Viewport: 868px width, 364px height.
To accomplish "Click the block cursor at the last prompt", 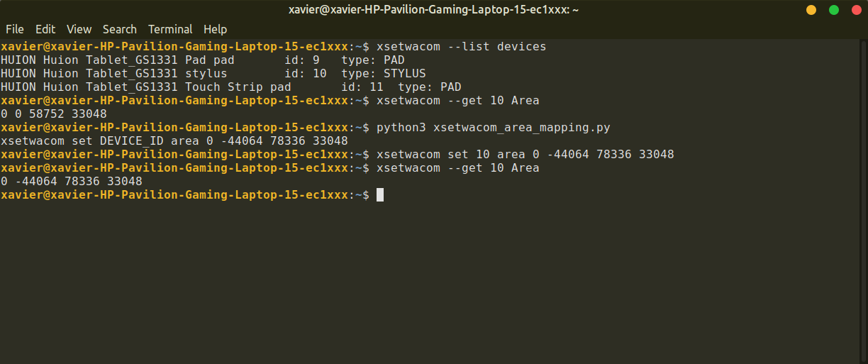I will pyautogui.click(x=380, y=195).
